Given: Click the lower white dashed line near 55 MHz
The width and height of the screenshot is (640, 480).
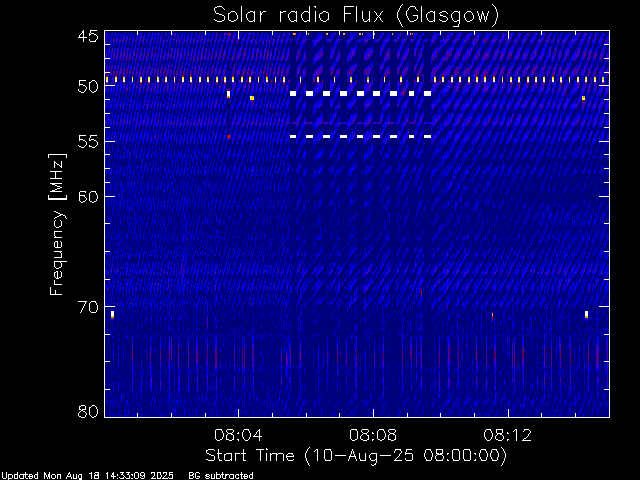Looking at the screenshot, I should [360, 136].
